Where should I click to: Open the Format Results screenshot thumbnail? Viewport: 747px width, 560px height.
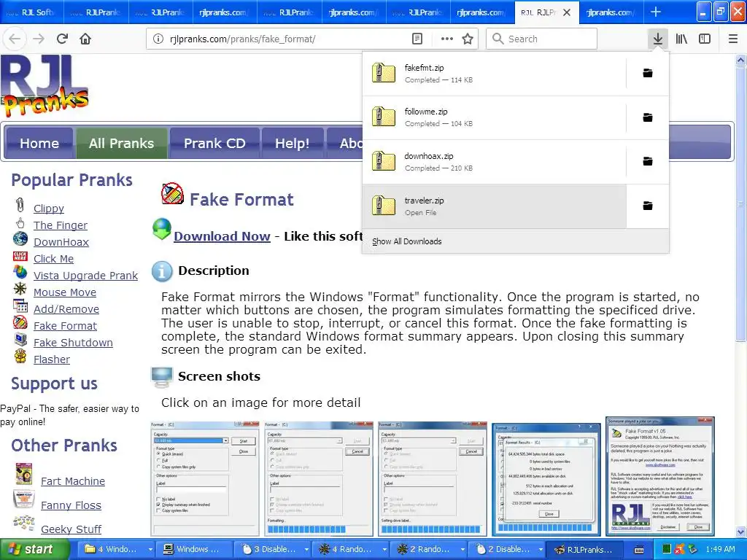pos(546,478)
